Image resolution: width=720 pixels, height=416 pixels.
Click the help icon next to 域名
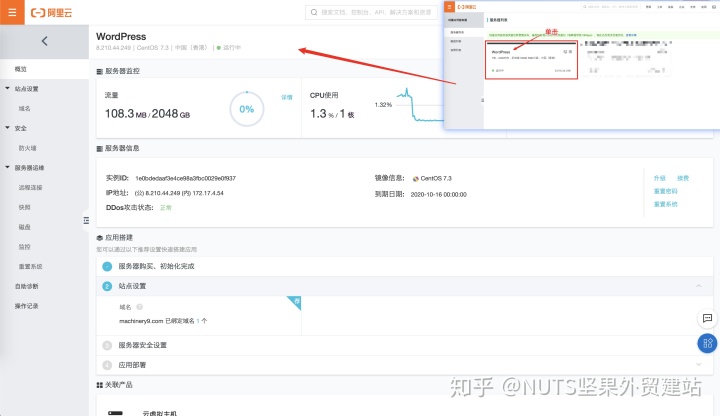(x=140, y=307)
